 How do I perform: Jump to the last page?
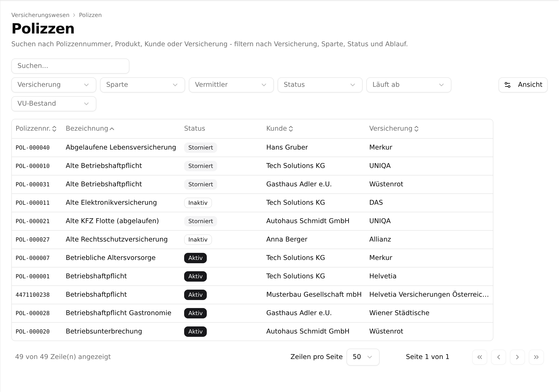tap(536, 357)
